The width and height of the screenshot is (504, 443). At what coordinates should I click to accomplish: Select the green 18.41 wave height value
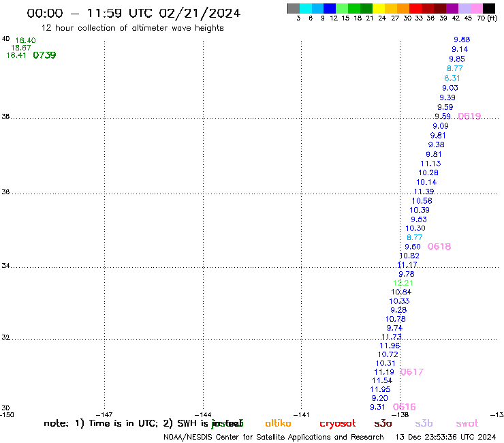point(16,55)
